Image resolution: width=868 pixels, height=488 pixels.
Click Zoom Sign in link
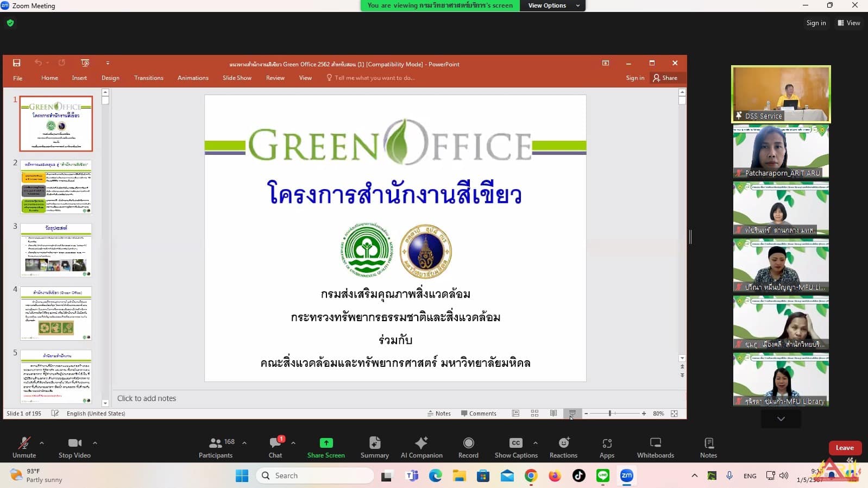[x=816, y=23]
